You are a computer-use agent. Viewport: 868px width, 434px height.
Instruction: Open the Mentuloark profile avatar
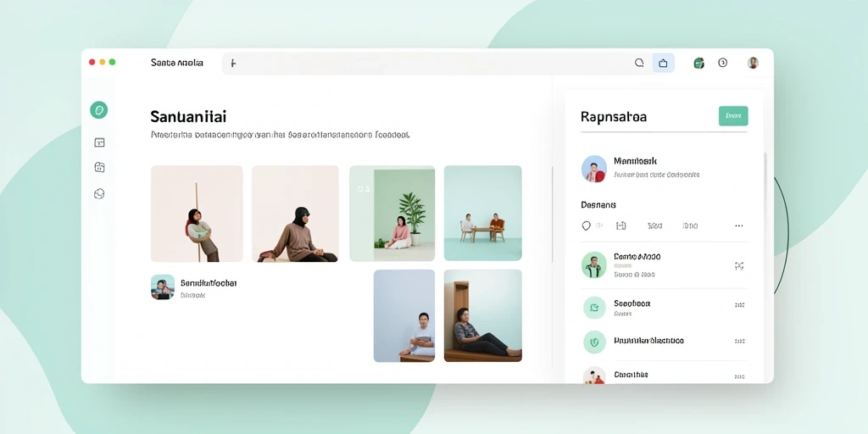click(594, 169)
